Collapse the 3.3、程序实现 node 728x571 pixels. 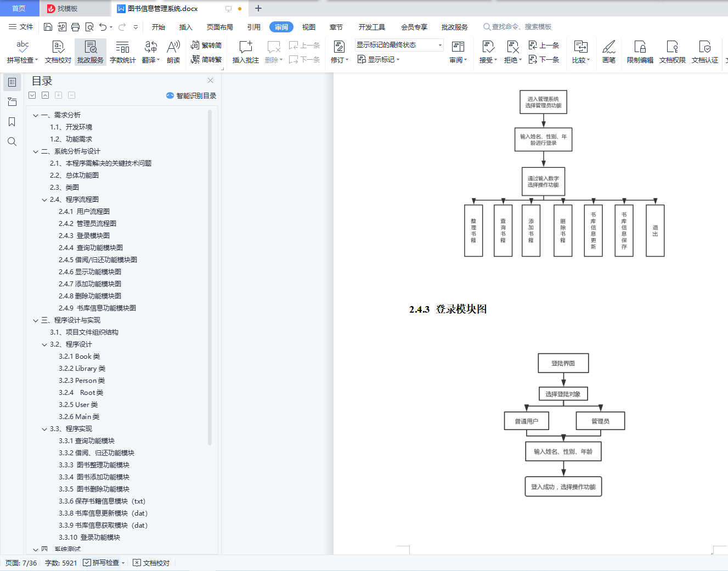(x=44, y=429)
